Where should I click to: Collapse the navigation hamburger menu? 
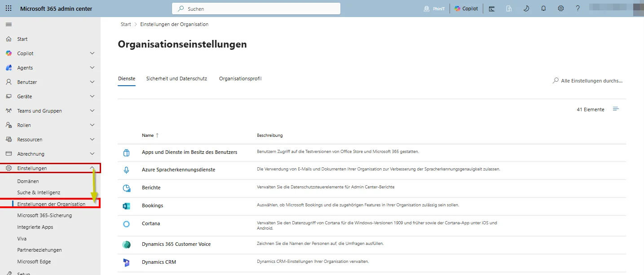tap(9, 24)
